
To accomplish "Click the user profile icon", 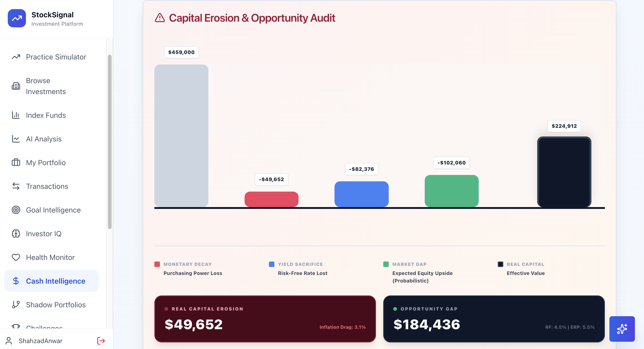I will click(9, 341).
